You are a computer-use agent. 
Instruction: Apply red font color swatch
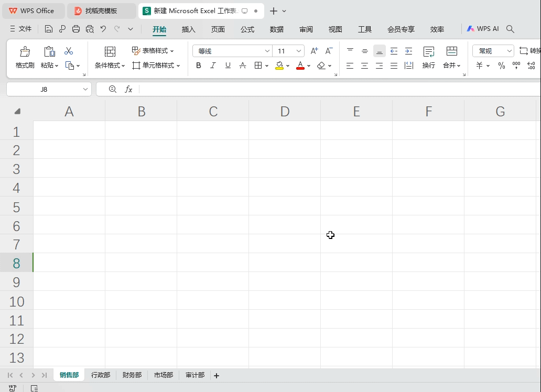click(300, 65)
